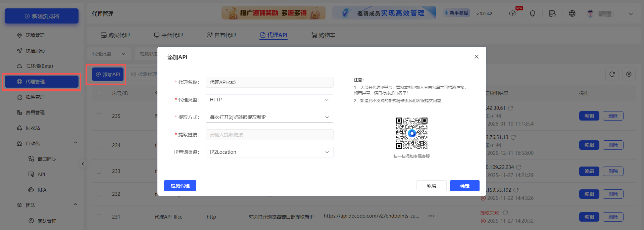Open the 提取方式 dropdown in the dialog
This screenshot has width=644, height=230.
click(x=269, y=117)
